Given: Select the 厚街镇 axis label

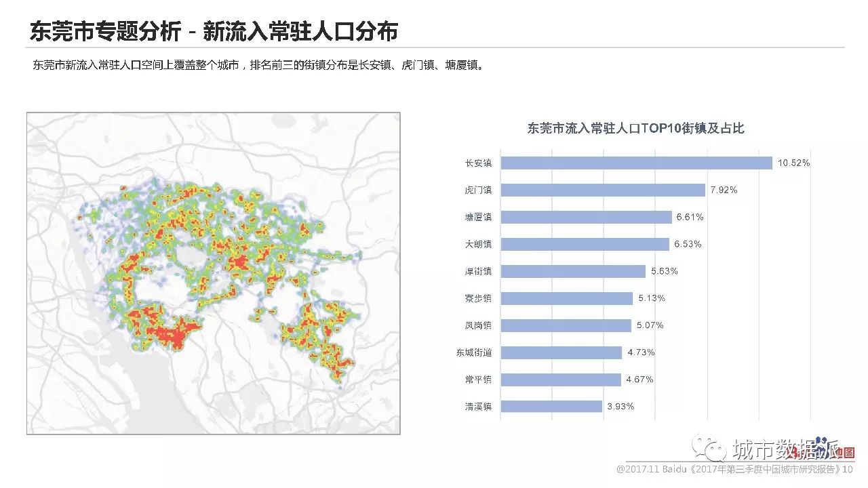Looking at the screenshot, I should click(x=478, y=271).
